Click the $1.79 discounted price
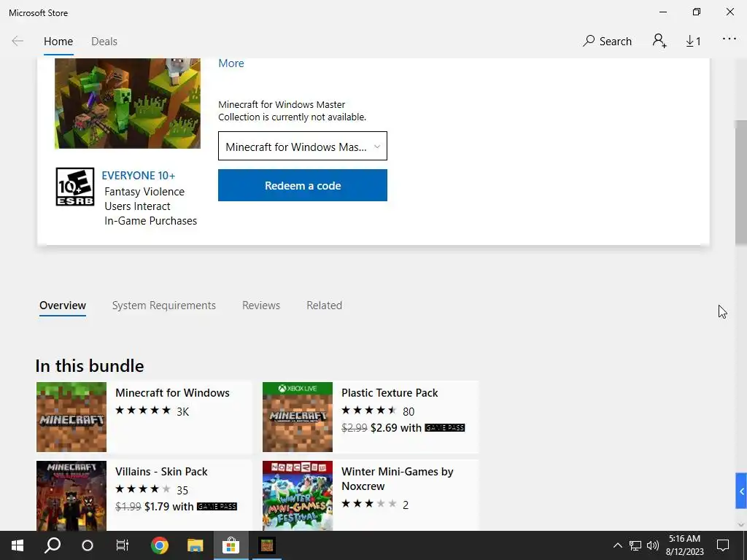747x560 pixels. click(x=158, y=506)
